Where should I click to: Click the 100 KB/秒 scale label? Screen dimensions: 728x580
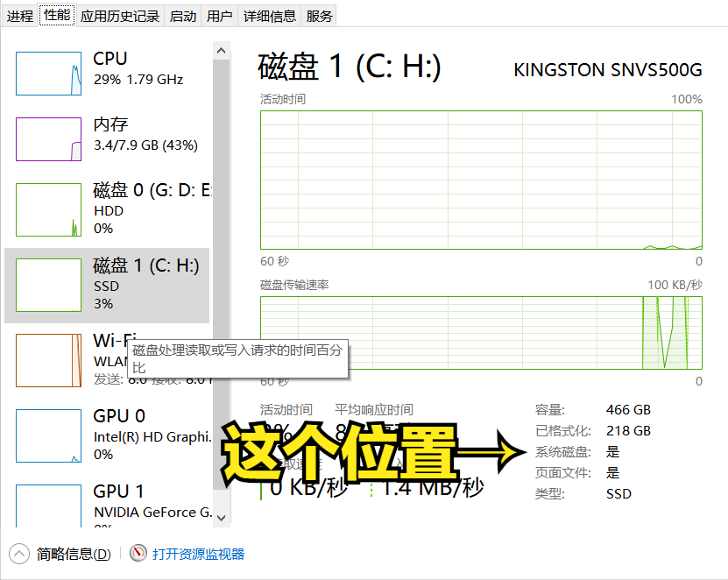click(x=675, y=285)
